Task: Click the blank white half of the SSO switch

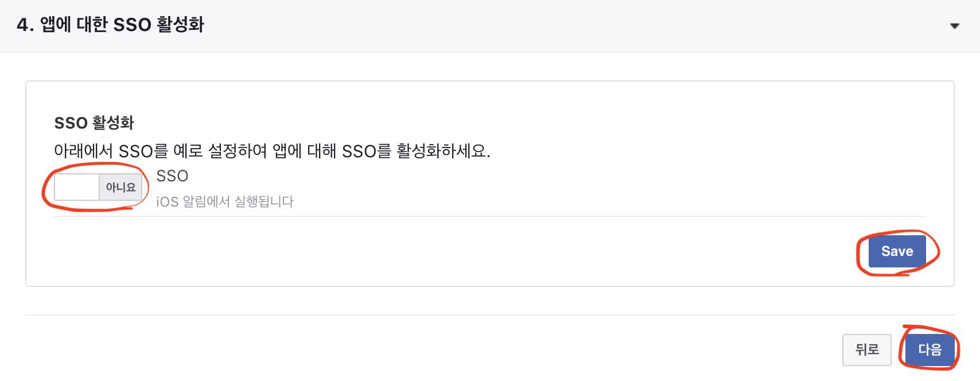Action: 77,187
